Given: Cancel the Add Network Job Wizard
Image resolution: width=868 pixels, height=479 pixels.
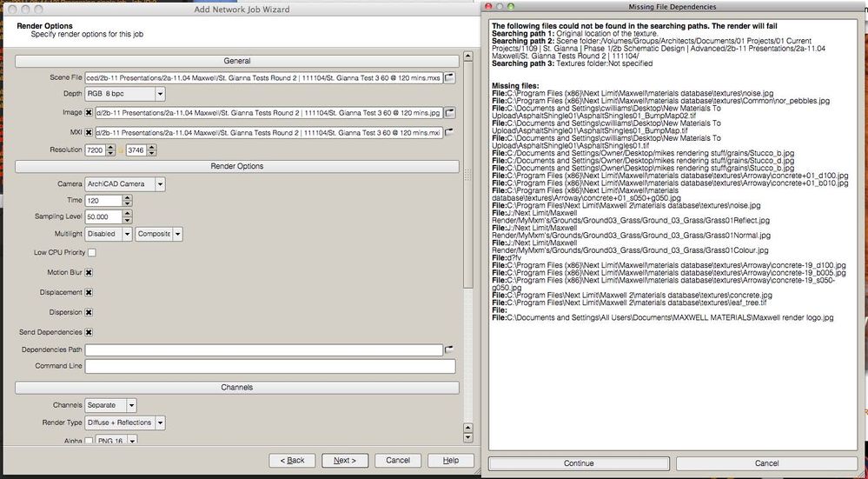Looking at the screenshot, I should tap(398, 460).
